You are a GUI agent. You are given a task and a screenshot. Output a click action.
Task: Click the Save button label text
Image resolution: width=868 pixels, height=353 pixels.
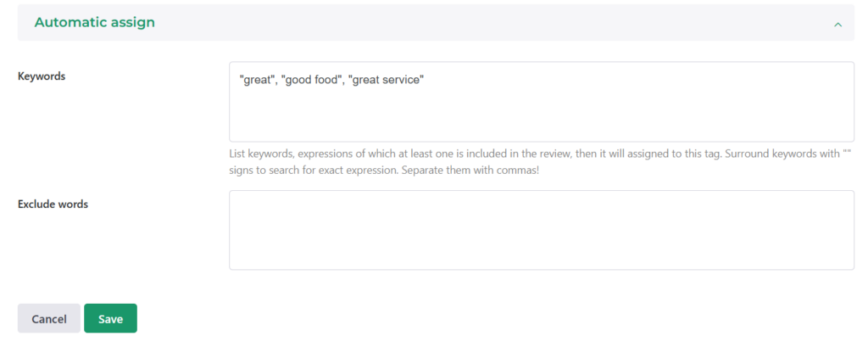tap(110, 319)
